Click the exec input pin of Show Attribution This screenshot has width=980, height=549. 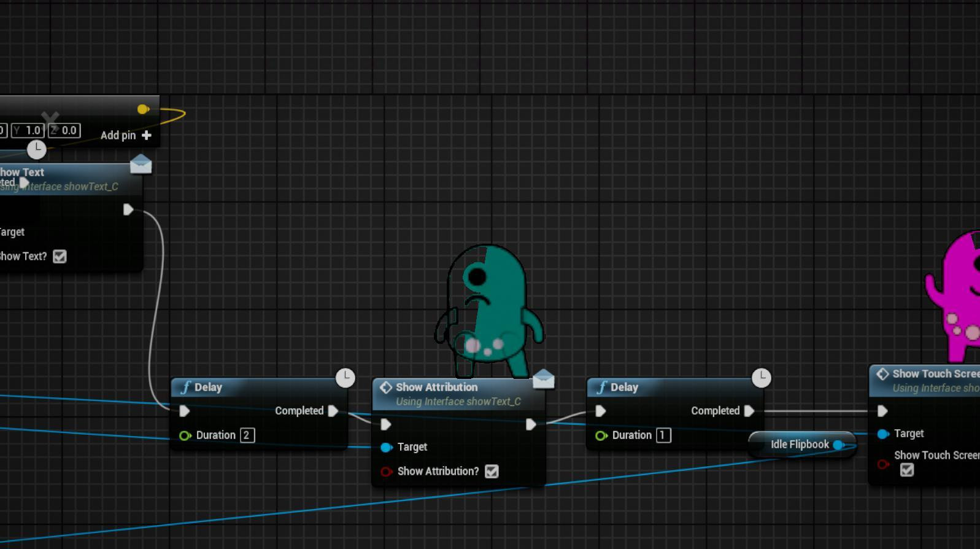pos(386,424)
